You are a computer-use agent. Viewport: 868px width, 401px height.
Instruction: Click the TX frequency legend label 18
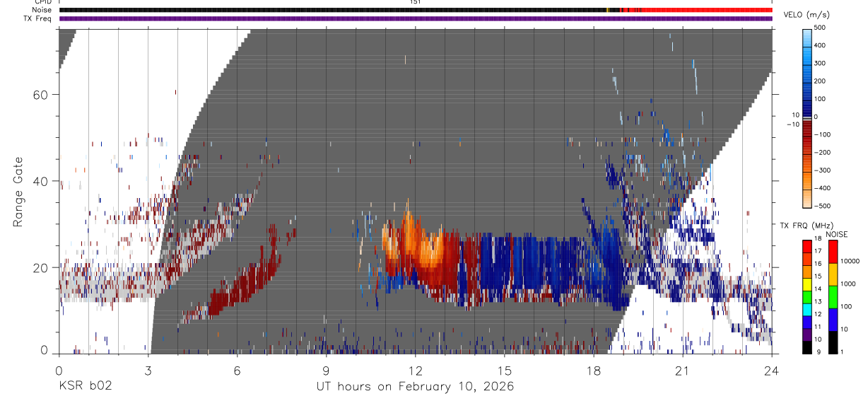tap(819, 240)
